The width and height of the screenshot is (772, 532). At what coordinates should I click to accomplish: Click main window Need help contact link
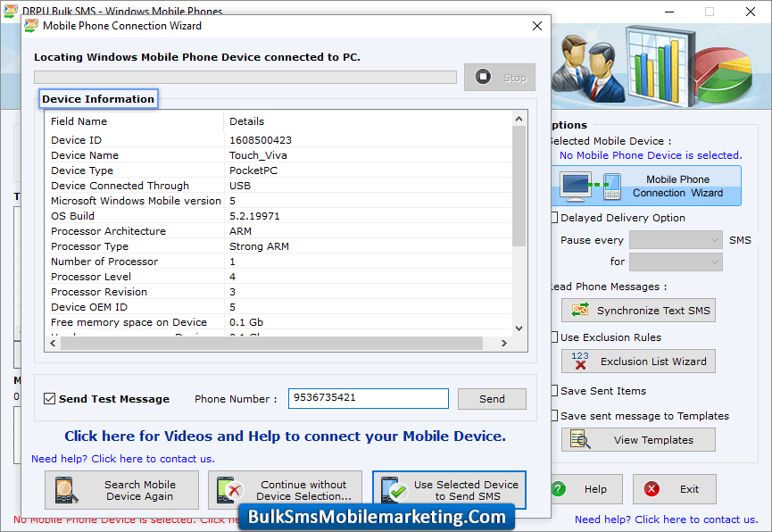click(667, 520)
